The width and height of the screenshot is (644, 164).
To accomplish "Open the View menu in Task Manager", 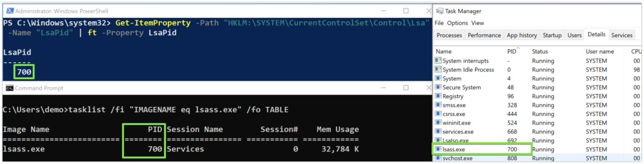I will (478, 23).
